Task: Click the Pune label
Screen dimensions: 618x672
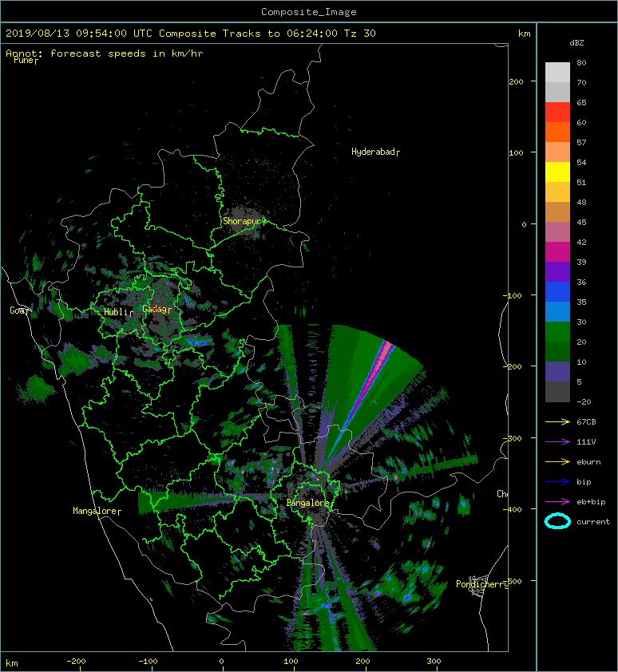Action: (26, 61)
